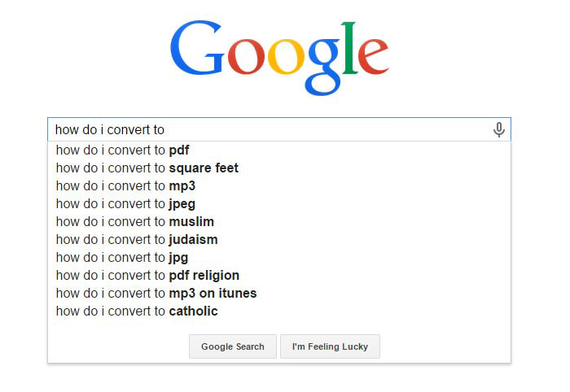Pick the 'convert to jpeg' suggestion

click(279, 203)
